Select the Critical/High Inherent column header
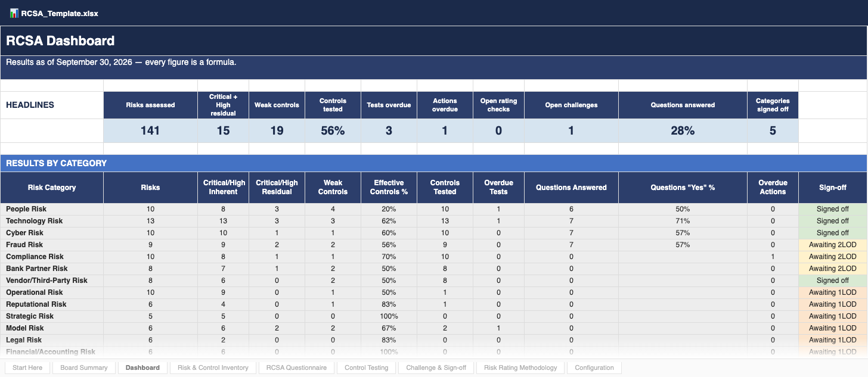 223,188
